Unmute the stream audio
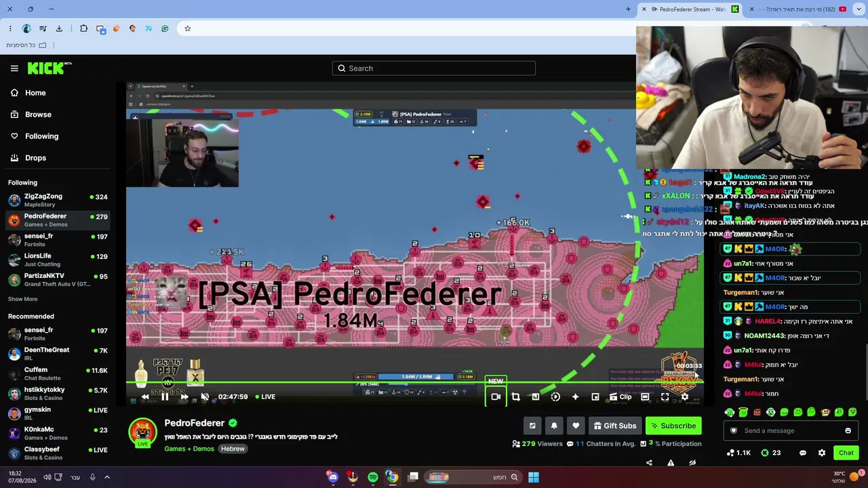868x488 pixels. pyautogui.click(x=205, y=396)
